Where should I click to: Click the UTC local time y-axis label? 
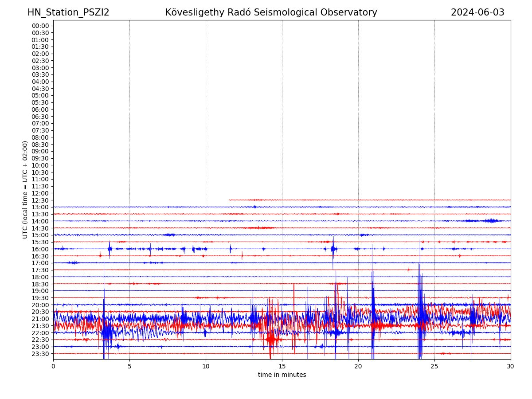[26, 190]
